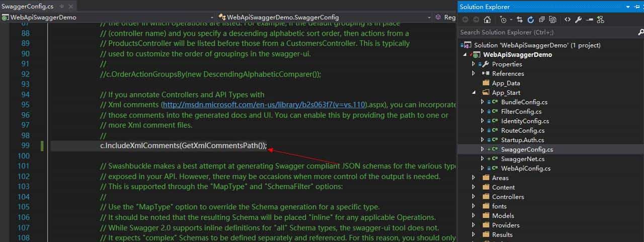Viewport: 644px width, 242px height.
Task: Click line number 101 in gutter
Action: pyautogui.click(x=23, y=167)
